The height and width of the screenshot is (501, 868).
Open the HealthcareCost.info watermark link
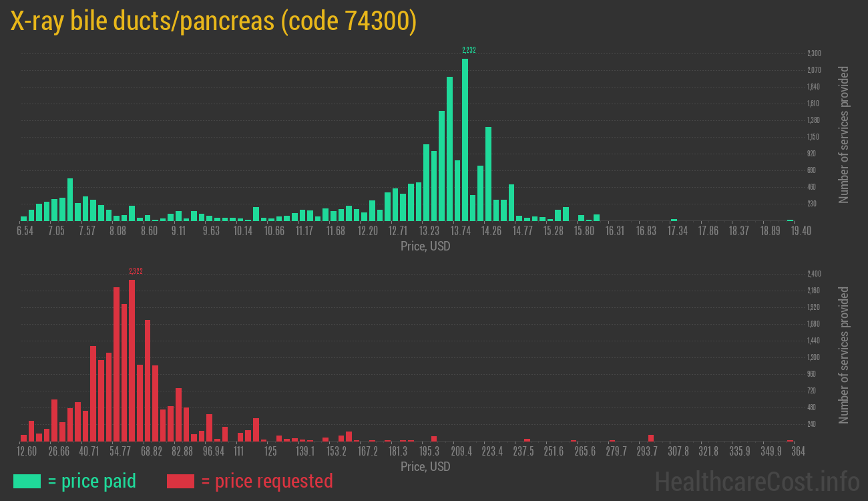[756, 481]
